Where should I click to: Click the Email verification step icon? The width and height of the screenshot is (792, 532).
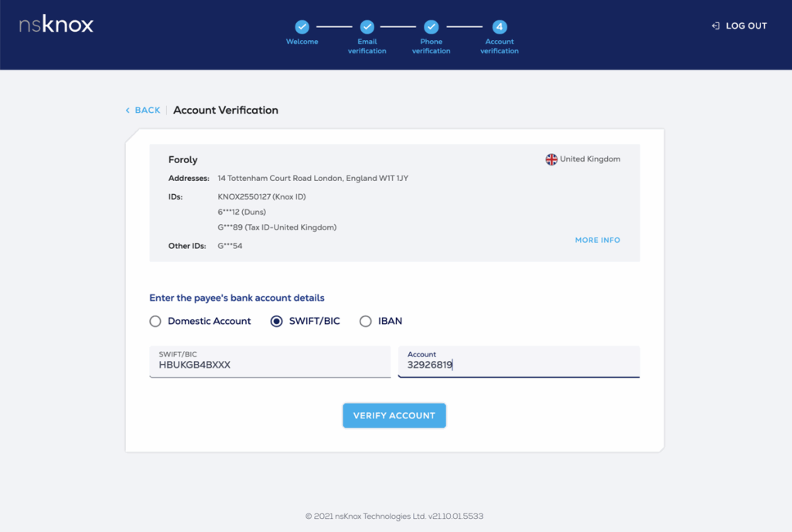[x=367, y=26]
